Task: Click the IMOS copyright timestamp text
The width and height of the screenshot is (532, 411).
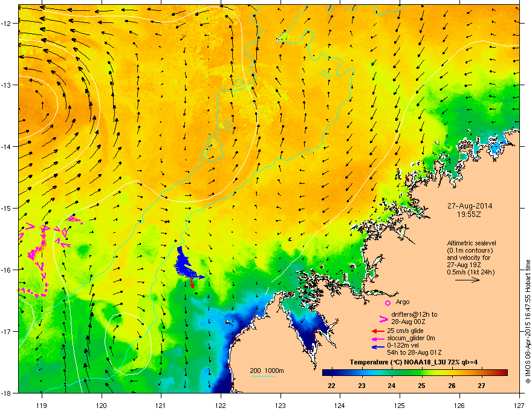Action: 528,322
